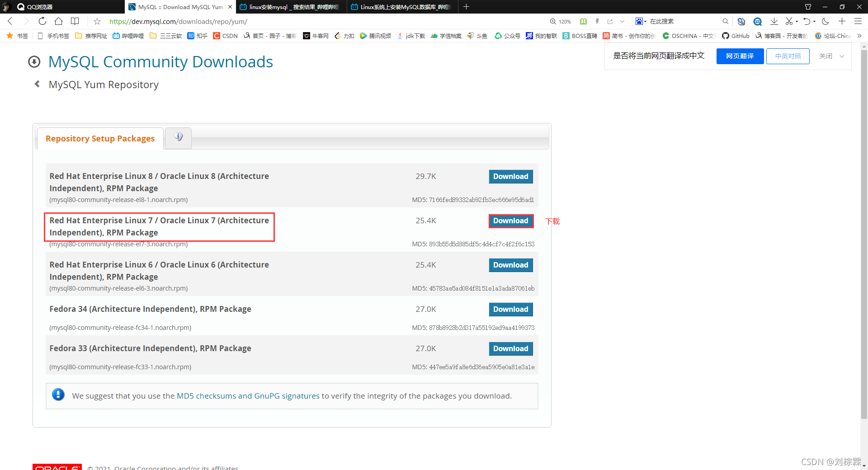Open the browser home page icon
The height and width of the screenshot is (470, 868).
click(58, 21)
